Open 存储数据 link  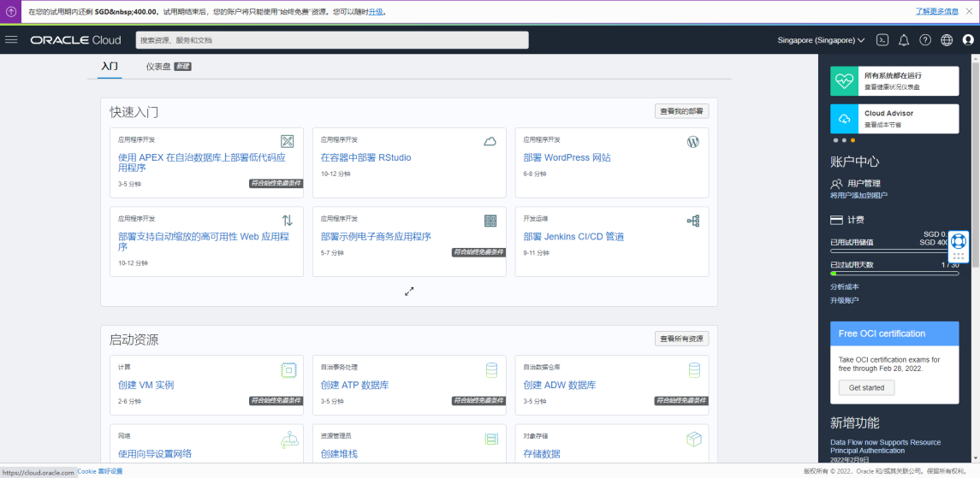(541, 454)
